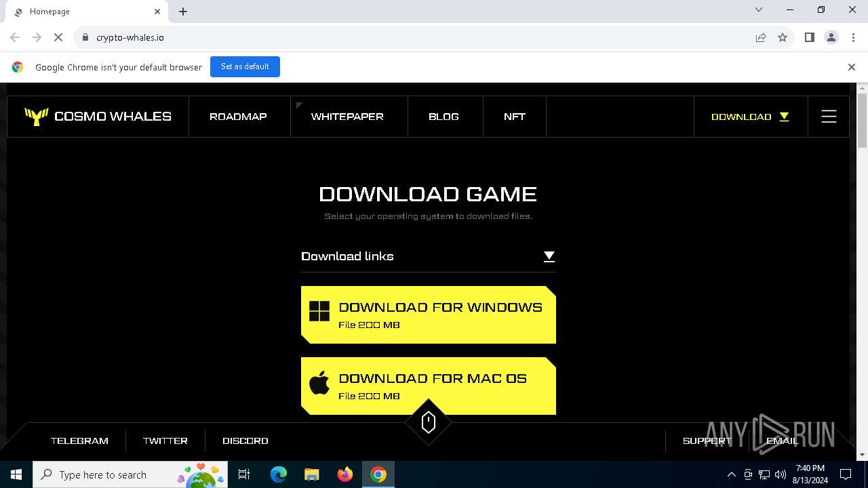Open Chrome three-dot menu

[x=852, y=37]
